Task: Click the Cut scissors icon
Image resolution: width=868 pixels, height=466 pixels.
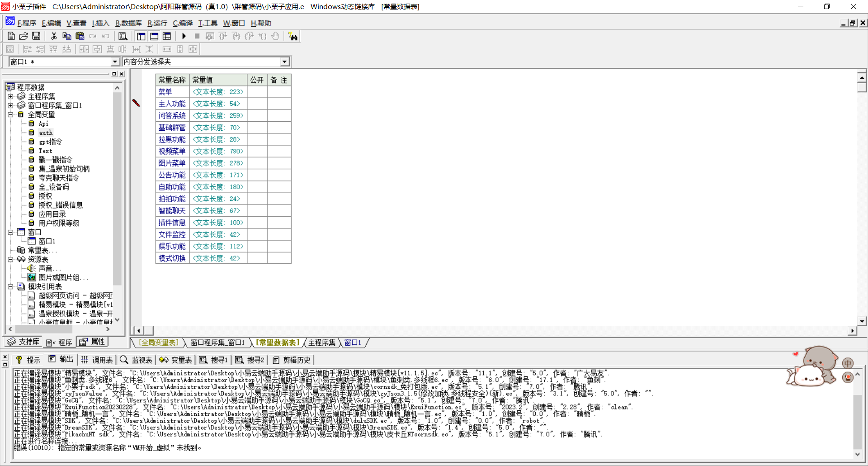Action: point(54,36)
